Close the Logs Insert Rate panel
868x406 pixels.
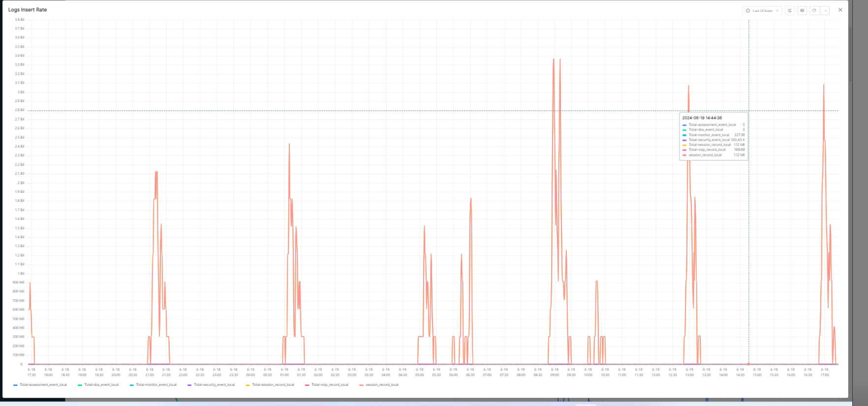(840, 10)
